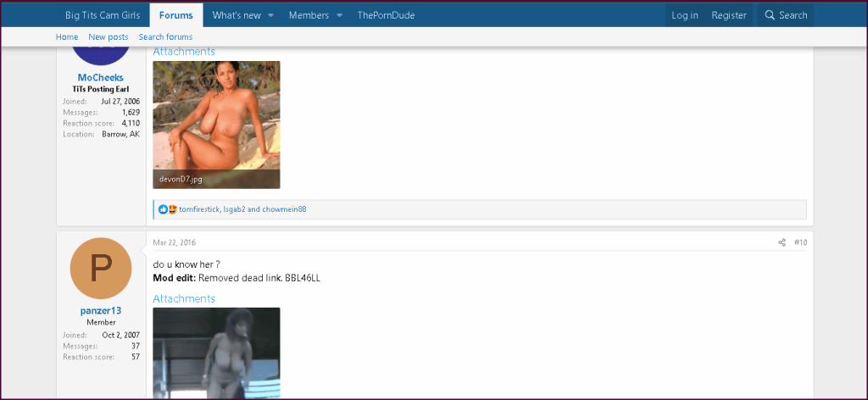
Task: Click the '4,110' reaction score
Action: click(131, 124)
